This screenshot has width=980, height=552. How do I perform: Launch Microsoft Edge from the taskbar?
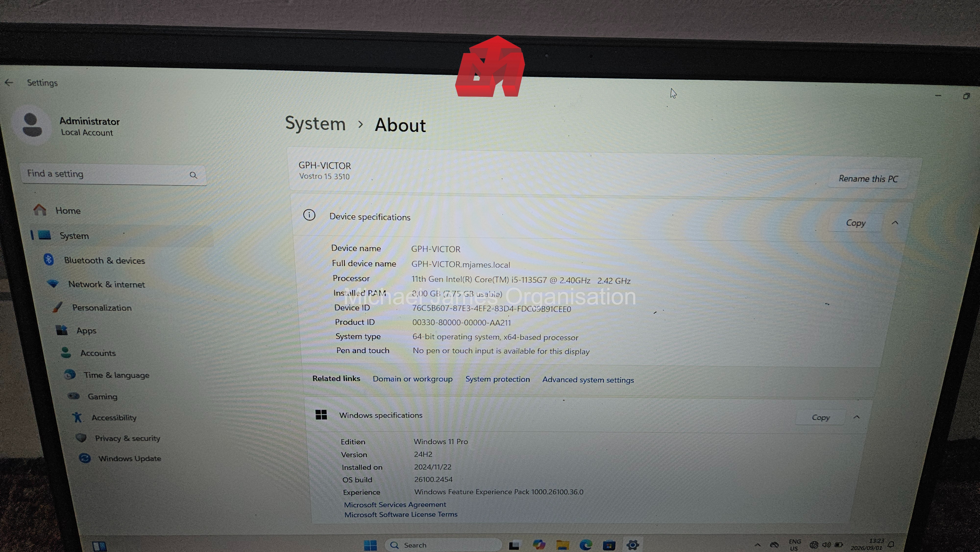[586, 545]
